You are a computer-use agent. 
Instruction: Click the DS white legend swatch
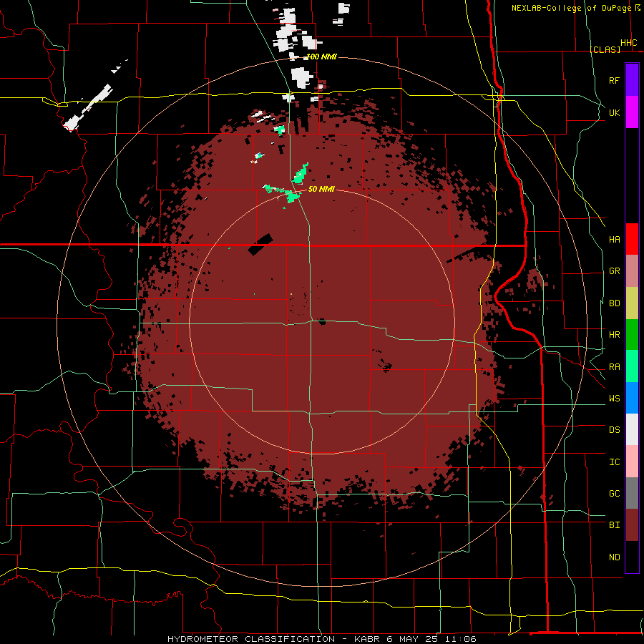[x=632, y=429]
